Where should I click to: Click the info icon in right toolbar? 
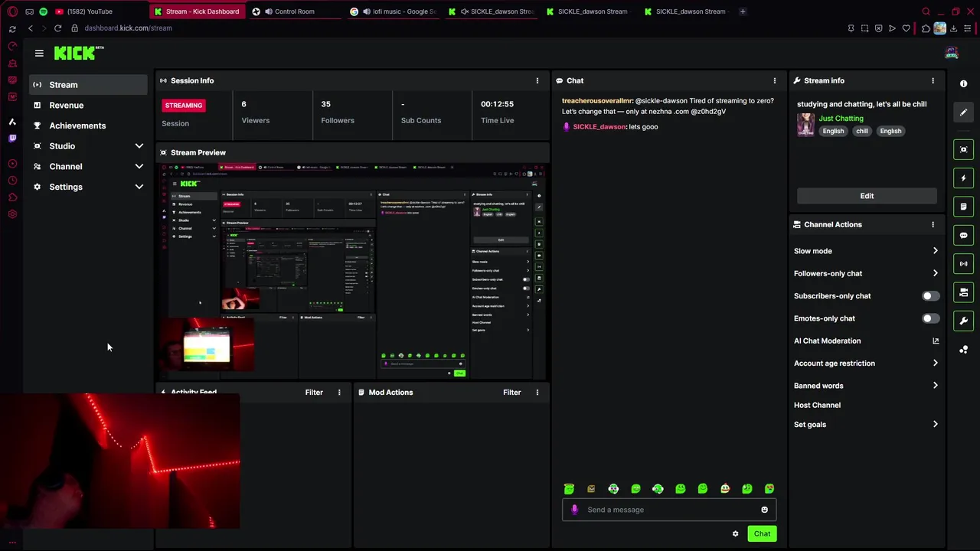point(963,83)
